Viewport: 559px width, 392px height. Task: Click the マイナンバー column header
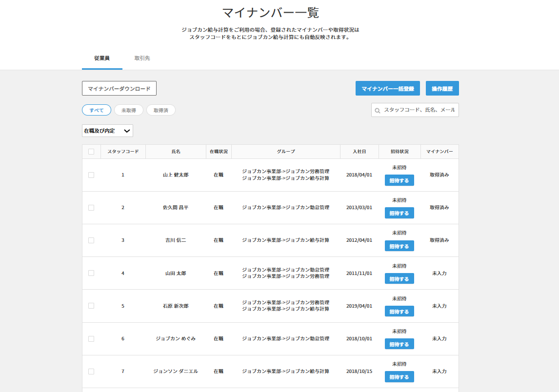[x=439, y=152]
